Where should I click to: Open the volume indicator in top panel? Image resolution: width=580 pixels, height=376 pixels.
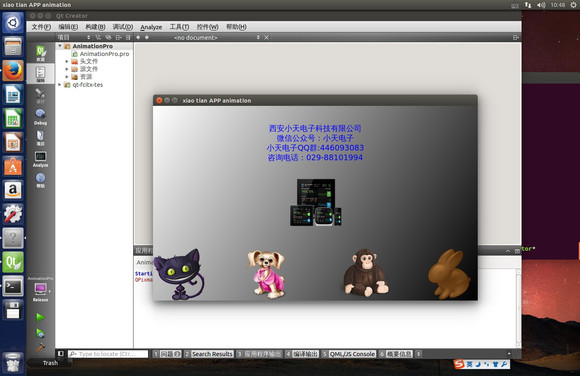click(x=541, y=5)
